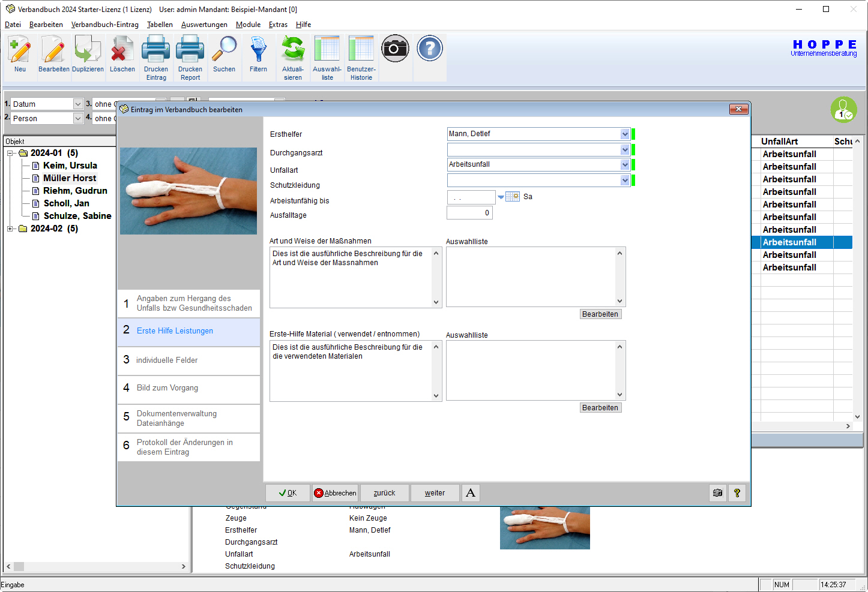
Task: Open the Module menu
Action: pyautogui.click(x=248, y=25)
